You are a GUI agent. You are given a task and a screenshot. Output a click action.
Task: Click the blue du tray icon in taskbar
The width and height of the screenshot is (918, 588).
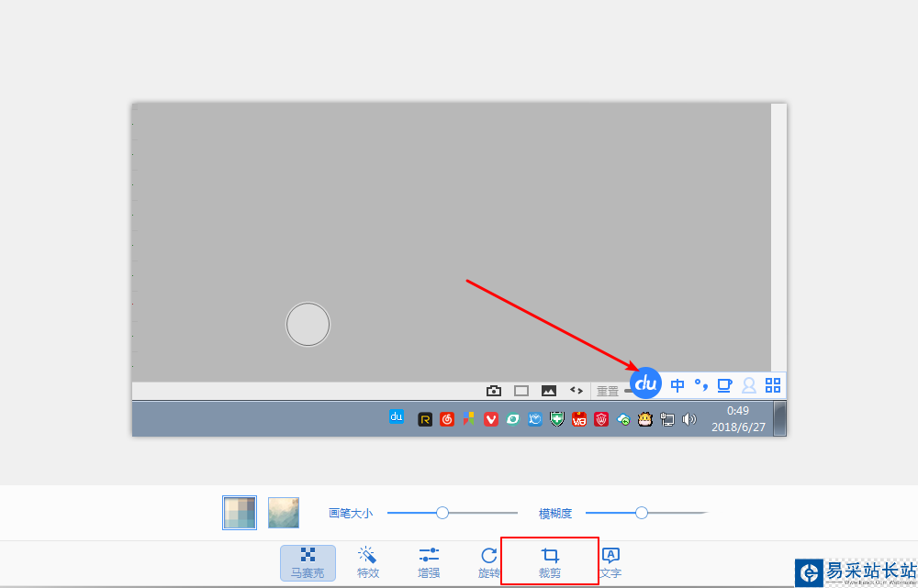point(397,416)
